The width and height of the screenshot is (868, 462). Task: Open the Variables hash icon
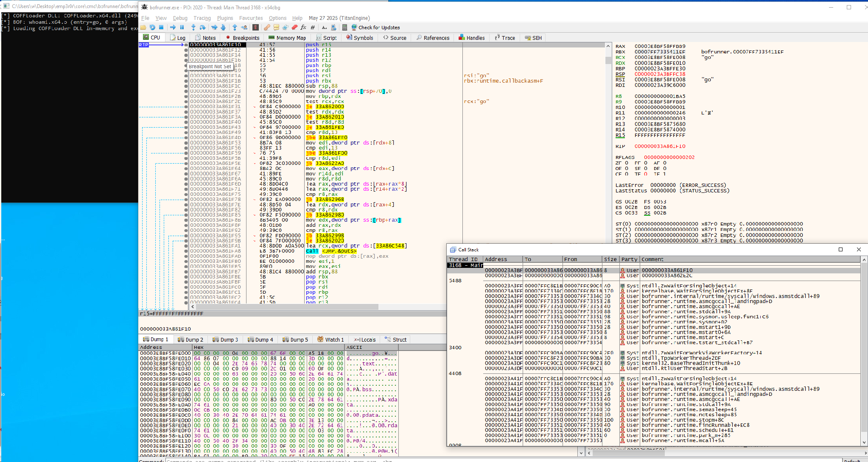pos(313,27)
